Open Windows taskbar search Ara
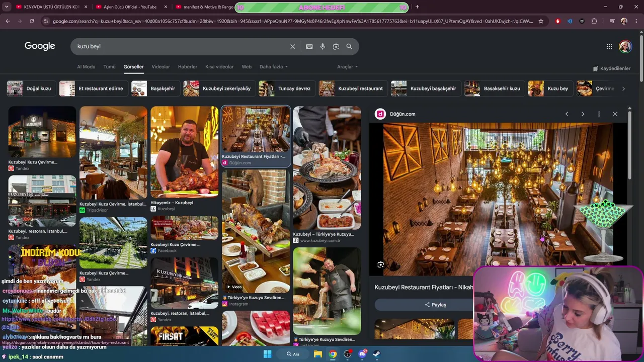The image size is (644, 362). click(293, 354)
